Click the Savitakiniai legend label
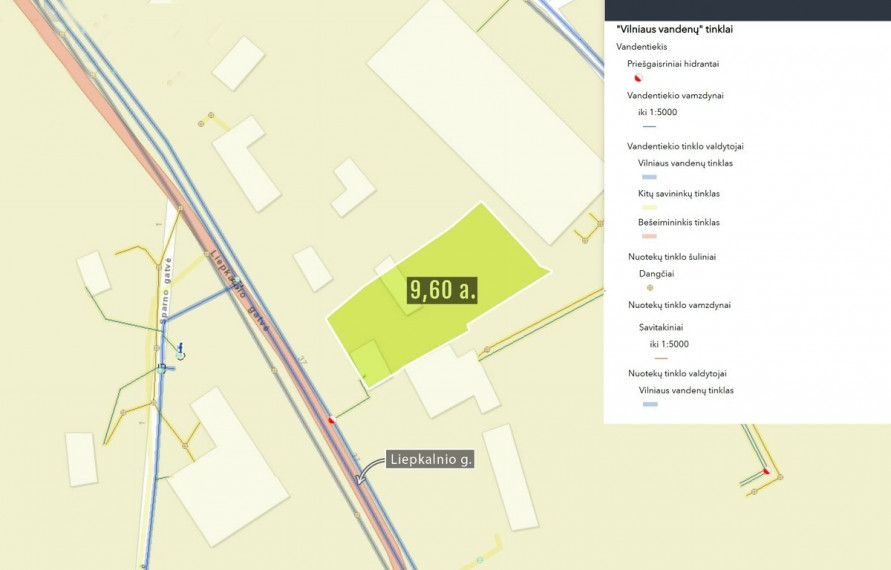Viewport: 891px width, 570px height. (661, 327)
